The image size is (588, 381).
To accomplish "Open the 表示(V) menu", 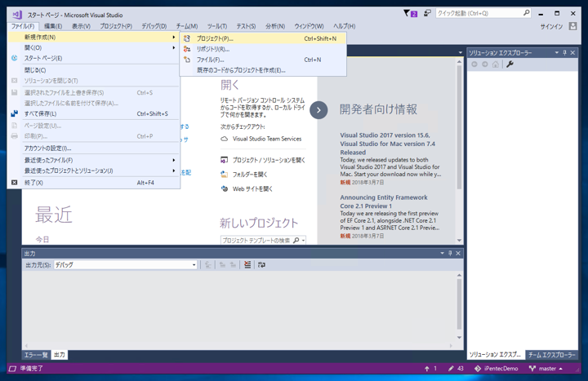I will click(x=81, y=26).
